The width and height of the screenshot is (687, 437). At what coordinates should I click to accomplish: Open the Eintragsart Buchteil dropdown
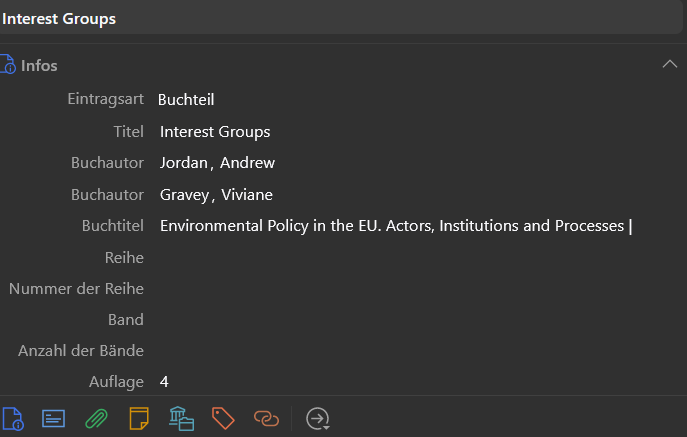(186, 99)
